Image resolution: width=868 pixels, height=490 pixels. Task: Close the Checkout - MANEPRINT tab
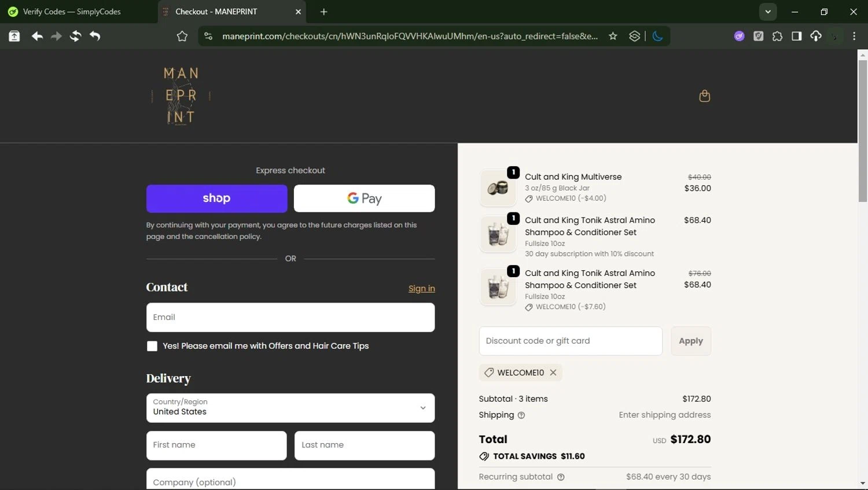[x=298, y=12]
